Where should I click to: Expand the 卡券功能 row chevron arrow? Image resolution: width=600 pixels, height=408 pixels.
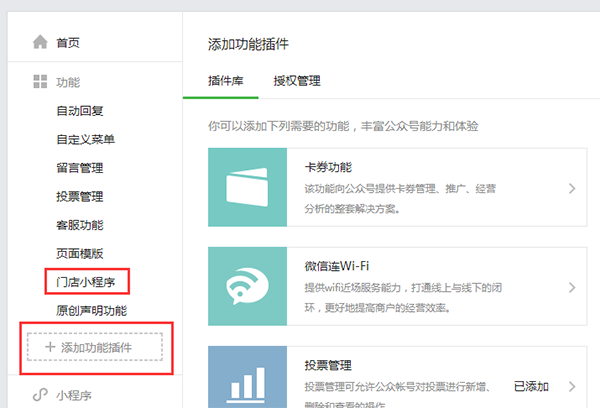click(x=571, y=188)
